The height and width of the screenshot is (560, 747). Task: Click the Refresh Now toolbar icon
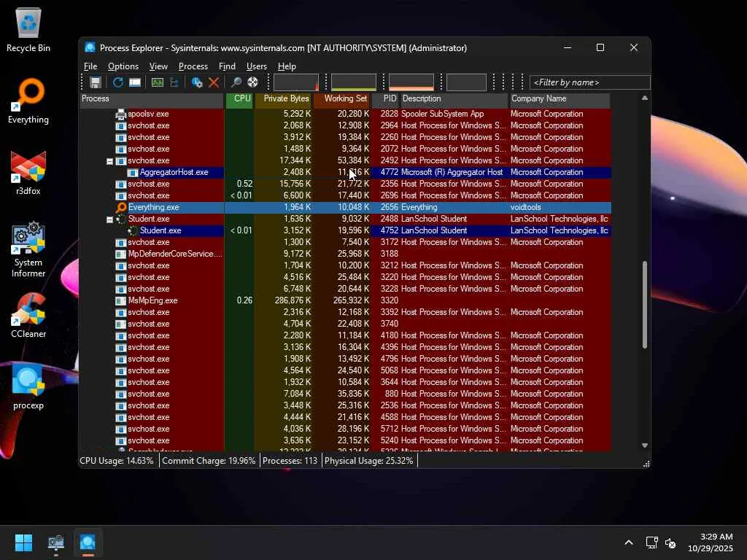click(x=117, y=82)
